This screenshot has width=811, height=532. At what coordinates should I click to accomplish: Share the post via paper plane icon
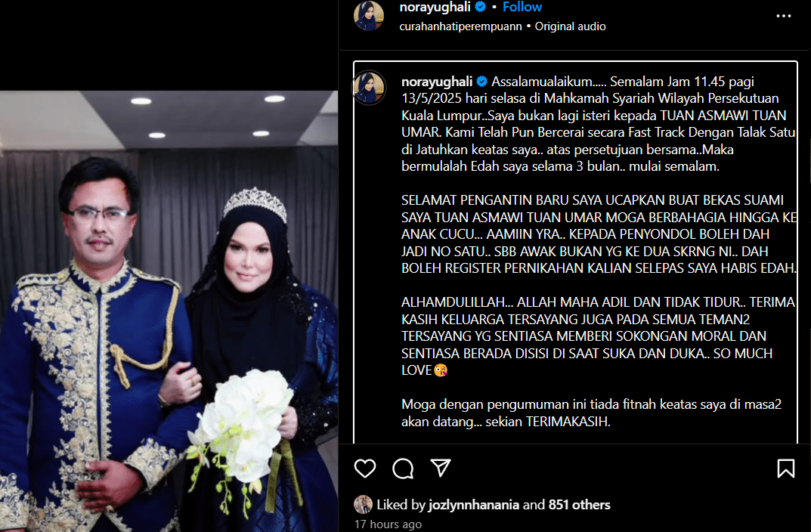[441, 468]
